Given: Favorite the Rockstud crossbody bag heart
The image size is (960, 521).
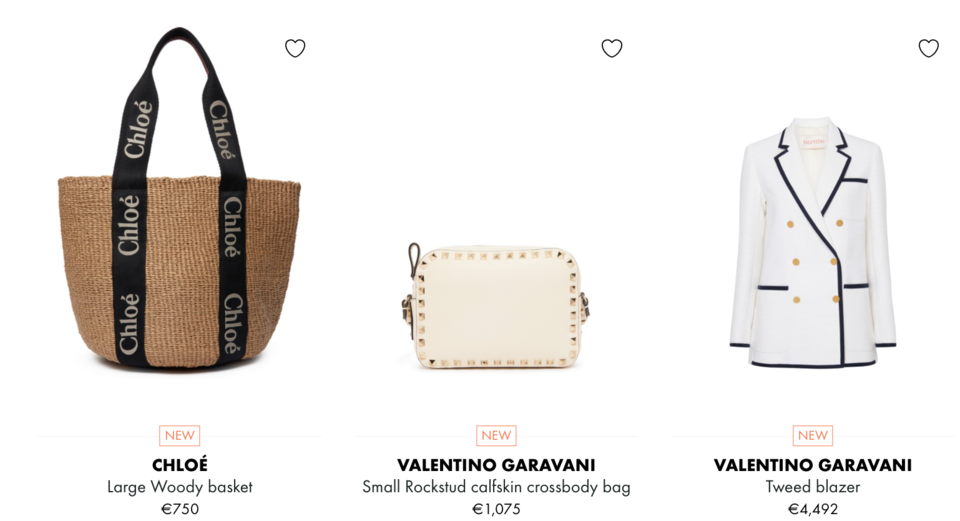Looking at the screenshot, I should 612,48.
